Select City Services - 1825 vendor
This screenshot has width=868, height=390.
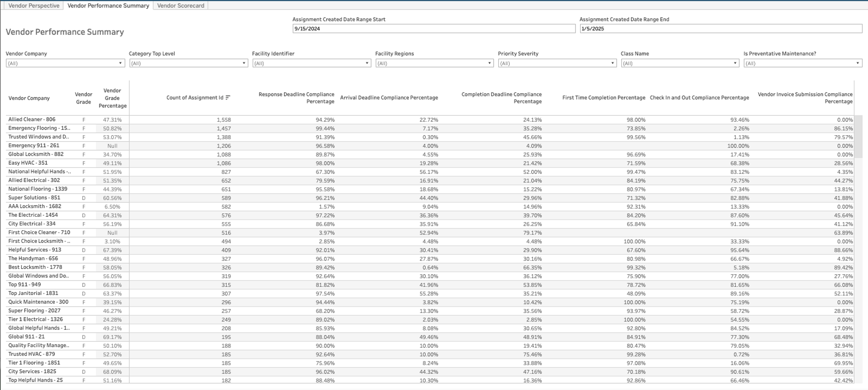[x=32, y=371]
